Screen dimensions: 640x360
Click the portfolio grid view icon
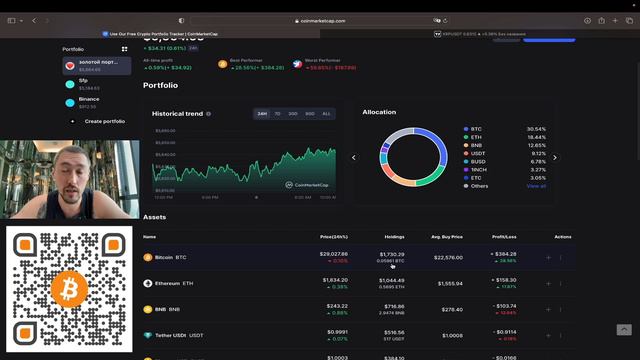pos(124,49)
